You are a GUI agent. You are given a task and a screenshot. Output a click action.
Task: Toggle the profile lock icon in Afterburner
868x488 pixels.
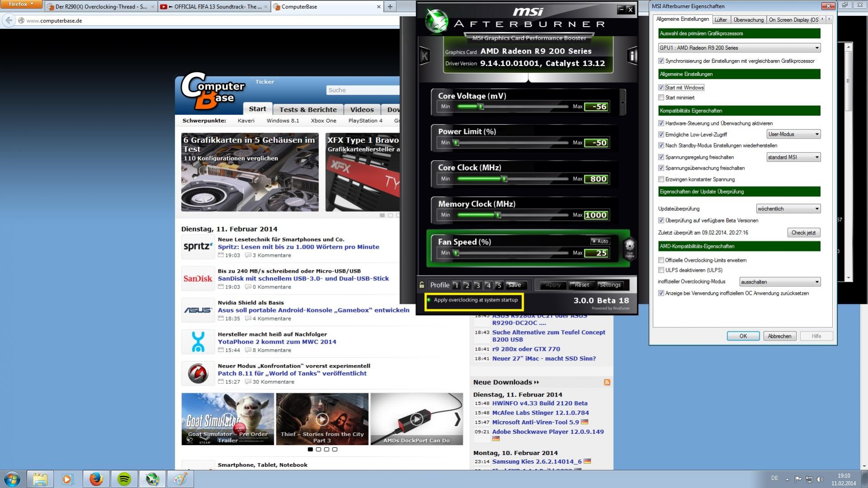click(x=422, y=285)
